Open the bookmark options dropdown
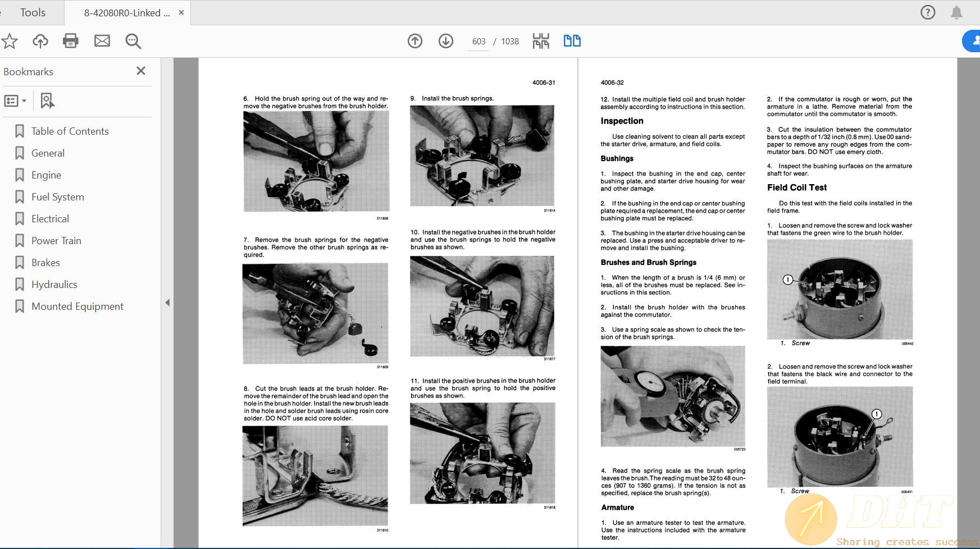980x549 pixels. tap(15, 100)
